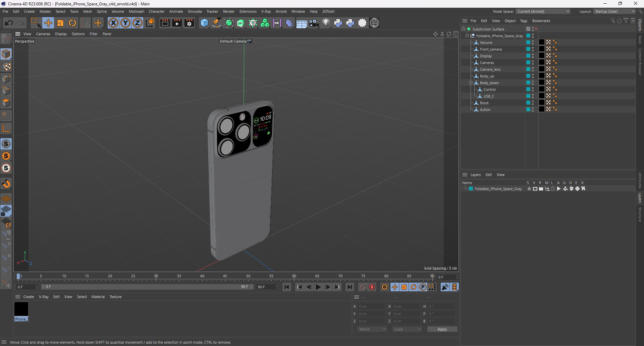Select the Rotate tool icon
This screenshot has width=644, height=346.
[x=72, y=23]
